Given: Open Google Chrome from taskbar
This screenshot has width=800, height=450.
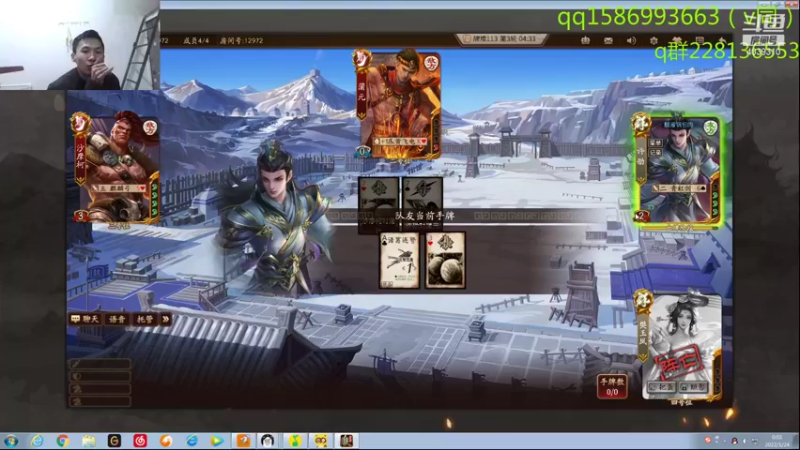Looking at the screenshot, I should [63, 441].
